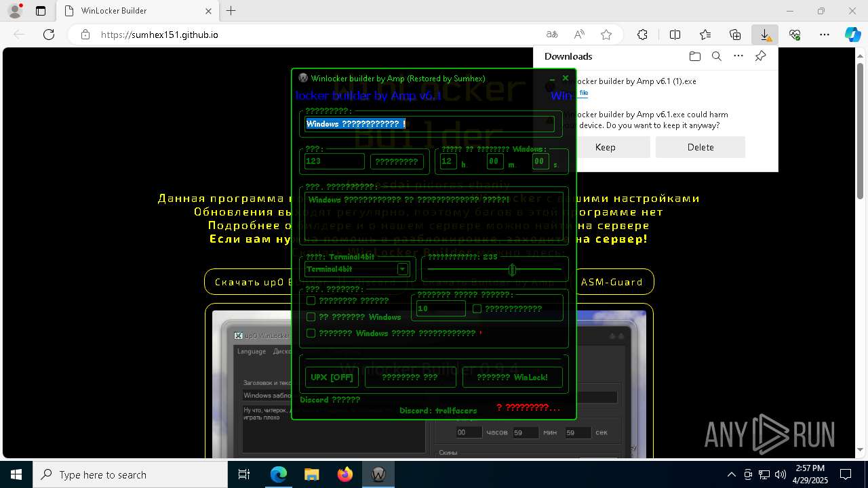Toggle the checkbox beside the 10 field
The height and width of the screenshot is (488, 868).
477,308
